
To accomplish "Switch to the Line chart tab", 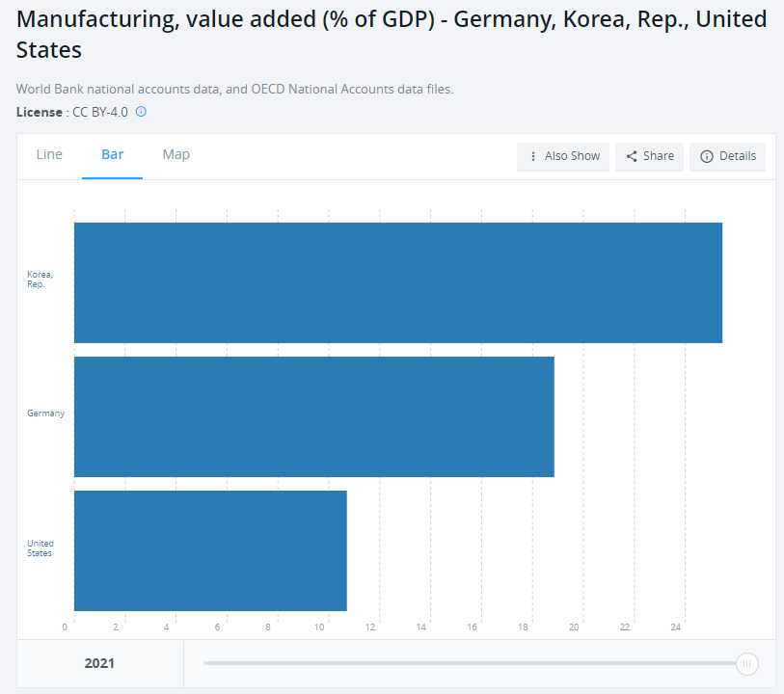I will click(x=49, y=154).
